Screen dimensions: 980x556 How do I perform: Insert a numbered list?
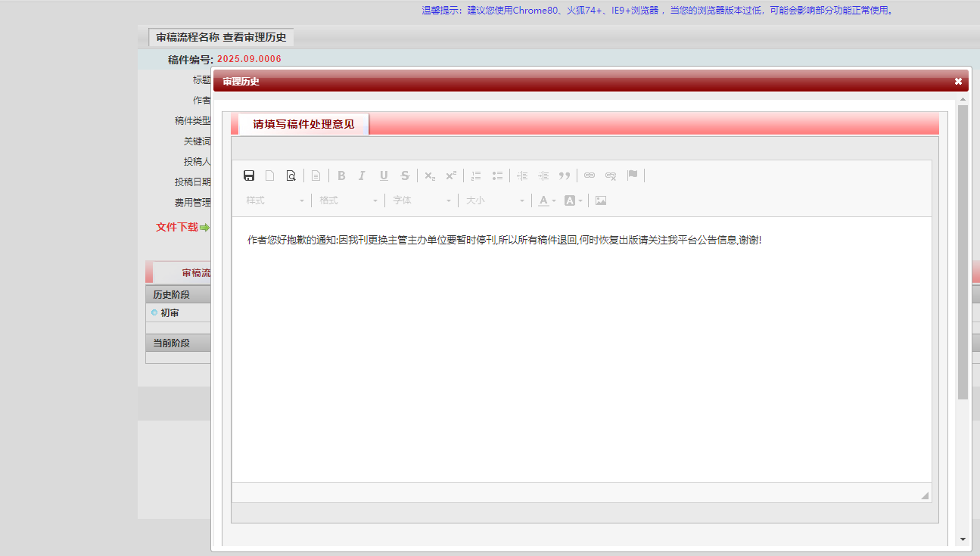tap(476, 175)
